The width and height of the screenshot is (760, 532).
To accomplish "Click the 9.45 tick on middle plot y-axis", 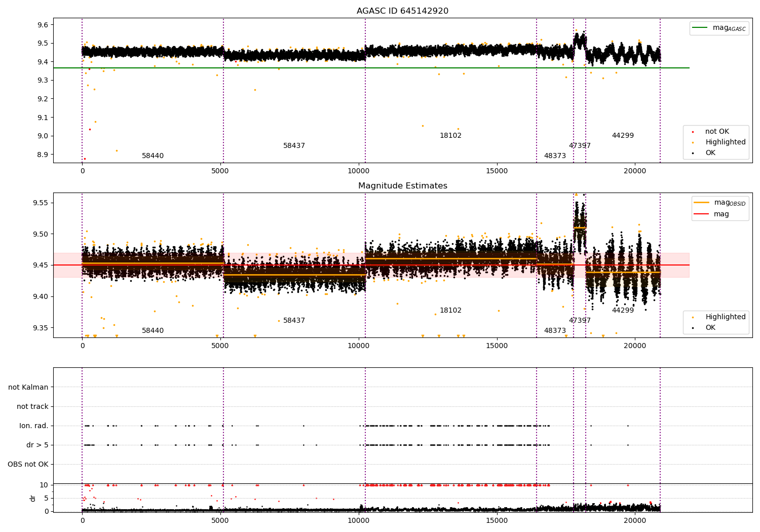I will coord(42,265).
